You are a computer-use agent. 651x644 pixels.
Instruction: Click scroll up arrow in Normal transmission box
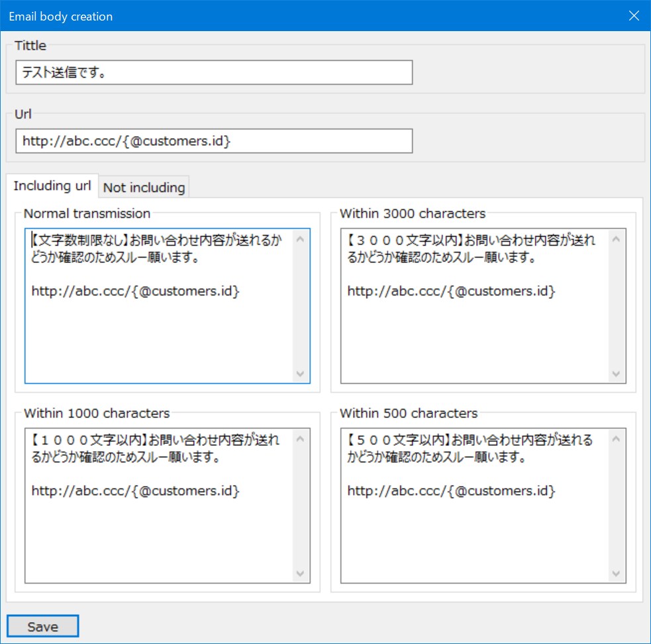[x=301, y=239]
